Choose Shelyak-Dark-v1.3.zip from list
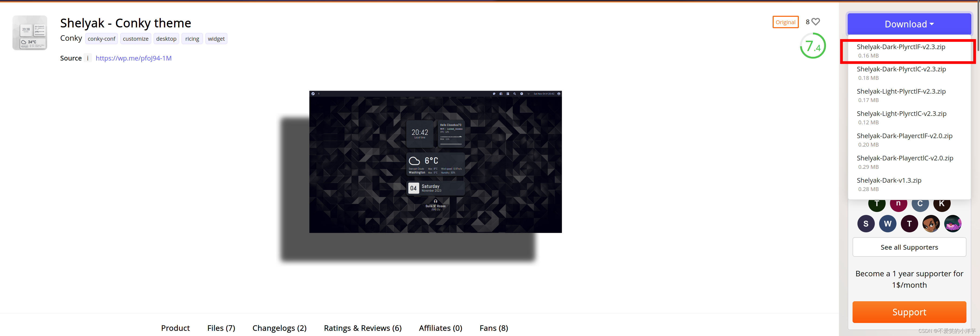980x336 pixels. [888, 180]
